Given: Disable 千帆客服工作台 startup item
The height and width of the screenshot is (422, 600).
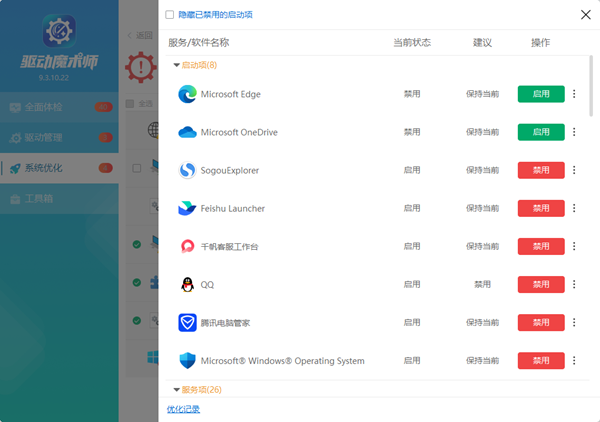Looking at the screenshot, I should tap(541, 246).
